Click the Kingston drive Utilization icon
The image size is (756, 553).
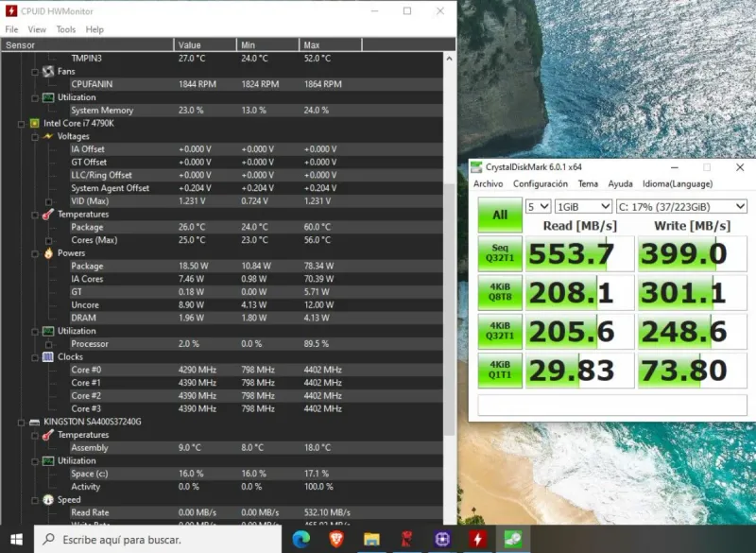click(x=48, y=461)
